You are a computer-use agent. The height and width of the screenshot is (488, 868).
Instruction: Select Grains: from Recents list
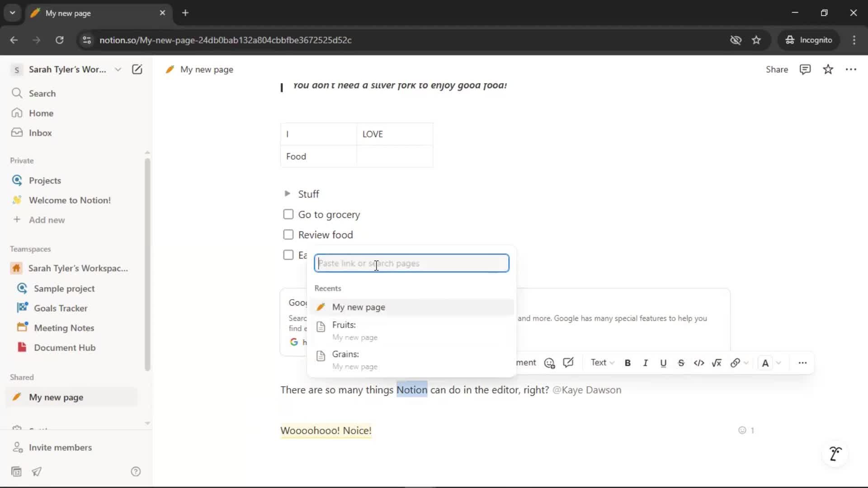(x=411, y=360)
